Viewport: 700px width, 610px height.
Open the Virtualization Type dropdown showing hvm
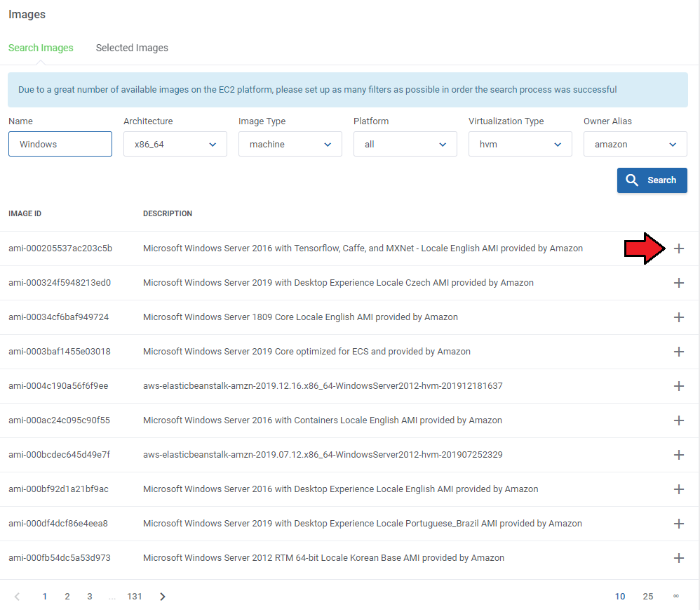(520, 144)
